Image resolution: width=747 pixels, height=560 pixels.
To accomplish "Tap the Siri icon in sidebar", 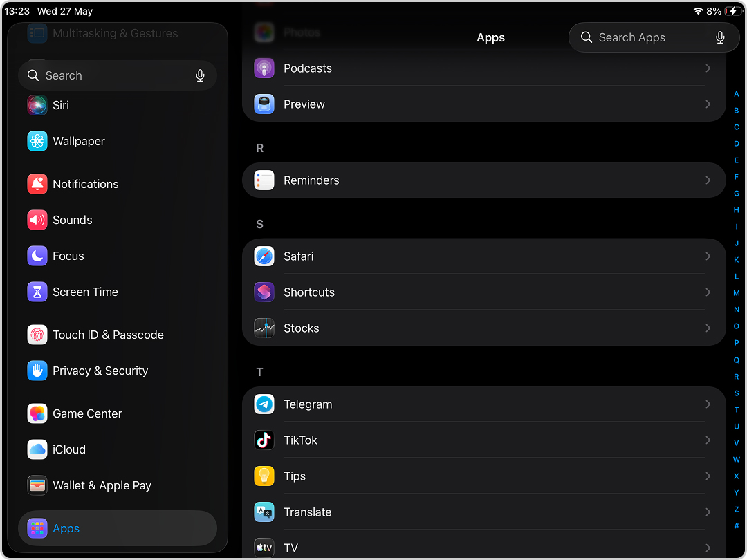I will (37, 105).
